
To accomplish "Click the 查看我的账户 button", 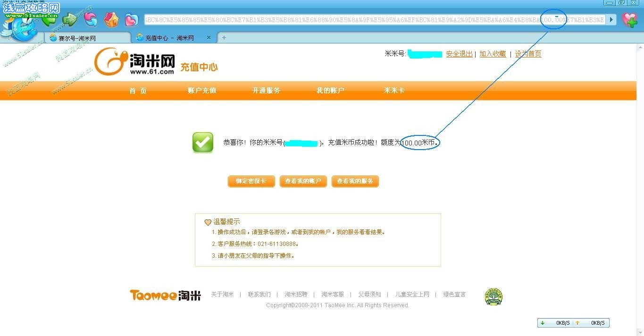I will pos(303,181).
